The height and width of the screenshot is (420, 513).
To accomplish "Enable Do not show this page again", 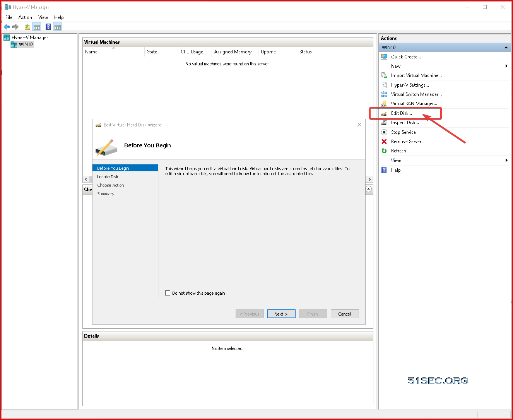I will pos(168,293).
